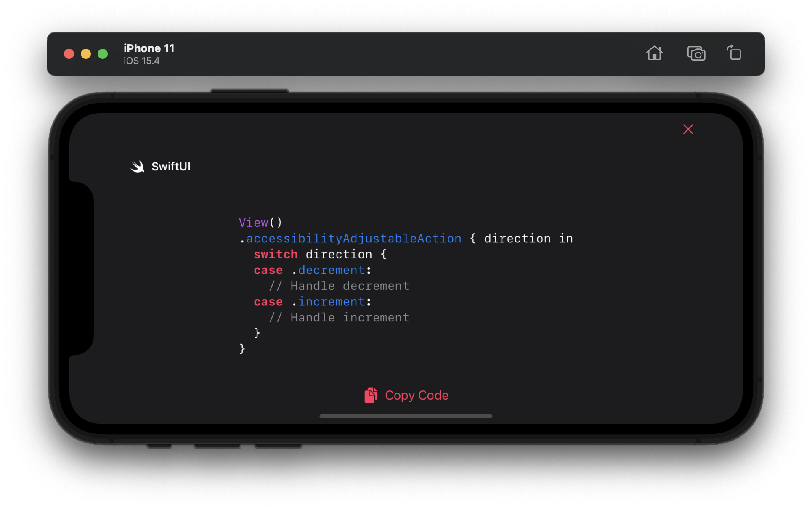
Task: Tap the home indicator bar at the bottom
Action: click(x=406, y=416)
